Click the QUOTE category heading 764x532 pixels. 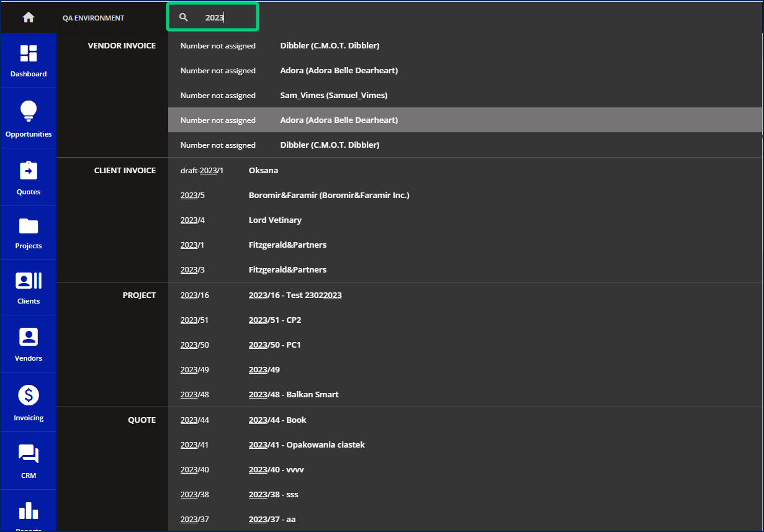pyautogui.click(x=142, y=420)
